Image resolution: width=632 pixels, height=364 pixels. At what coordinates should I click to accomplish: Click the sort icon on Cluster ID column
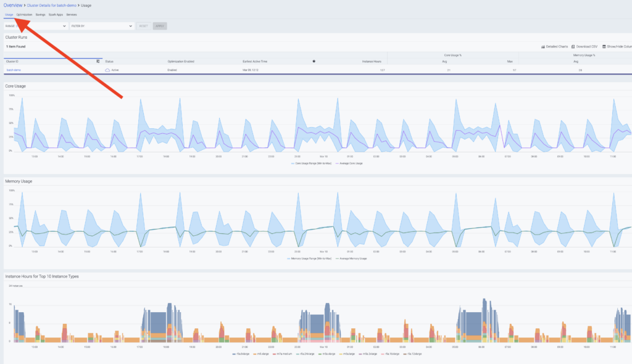(x=98, y=62)
